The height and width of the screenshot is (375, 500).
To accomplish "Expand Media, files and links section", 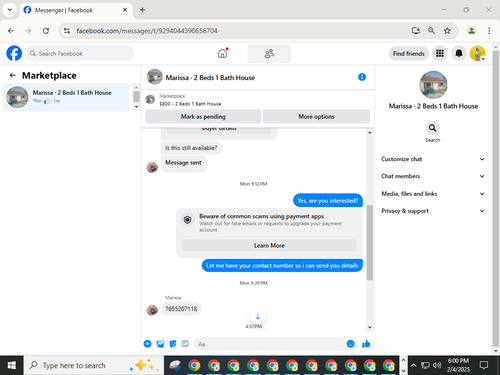I will click(433, 194).
